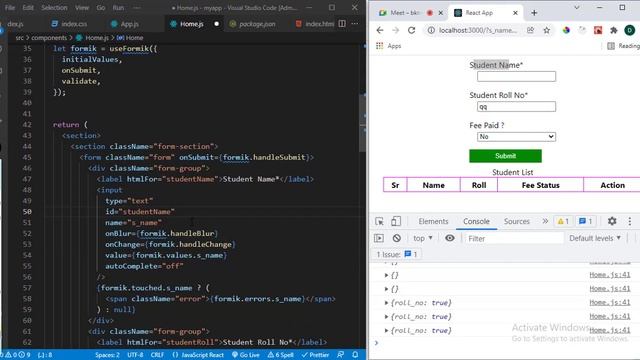Close the React App browser tab
The width and height of the screenshot is (640, 360).
[x=515, y=13]
